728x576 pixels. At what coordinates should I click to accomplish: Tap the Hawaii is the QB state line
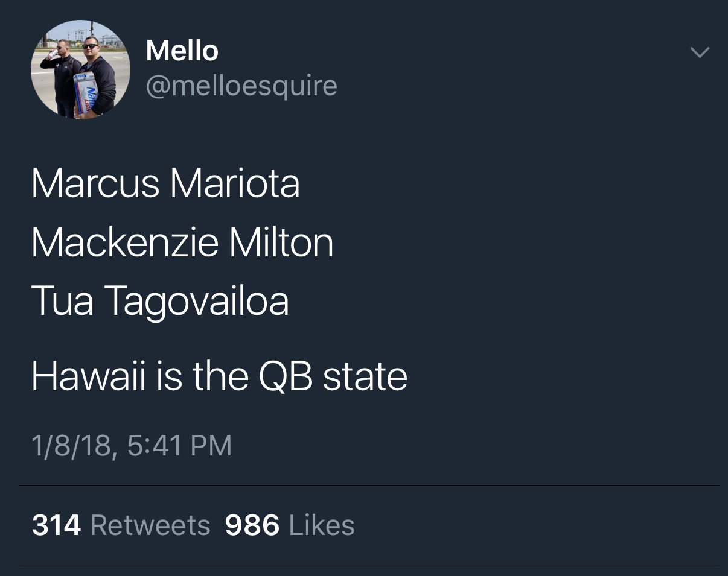[219, 376]
